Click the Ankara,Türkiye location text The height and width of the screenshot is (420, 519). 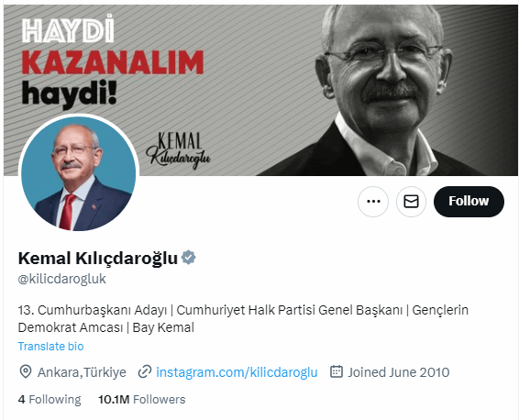[x=82, y=372]
